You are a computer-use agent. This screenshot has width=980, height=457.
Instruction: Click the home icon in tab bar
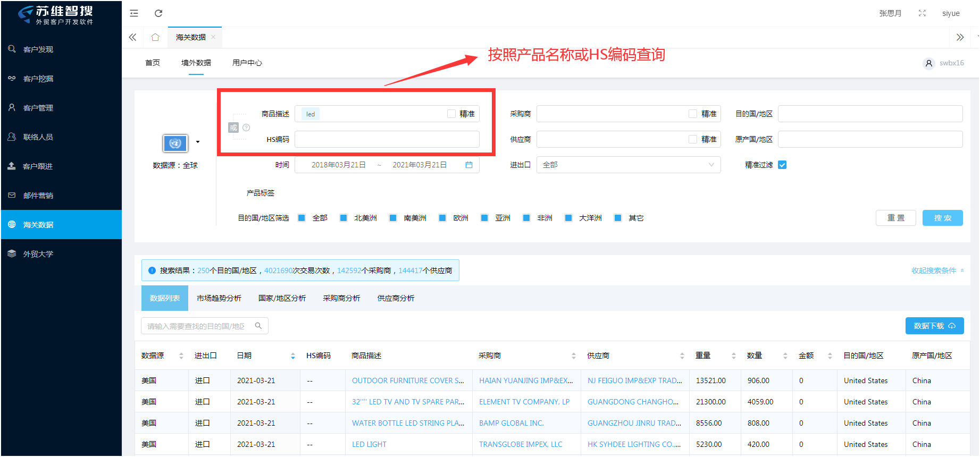click(155, 37)
